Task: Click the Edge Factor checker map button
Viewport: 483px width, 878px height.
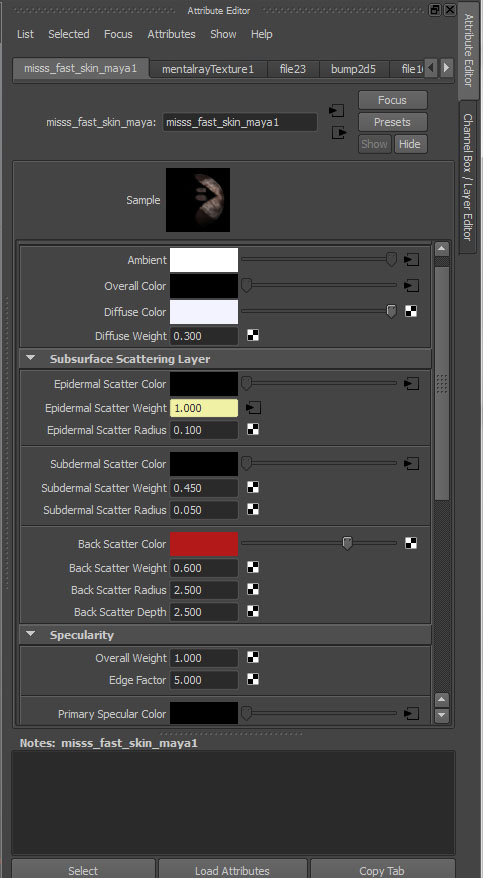Action: coord(253,679)
